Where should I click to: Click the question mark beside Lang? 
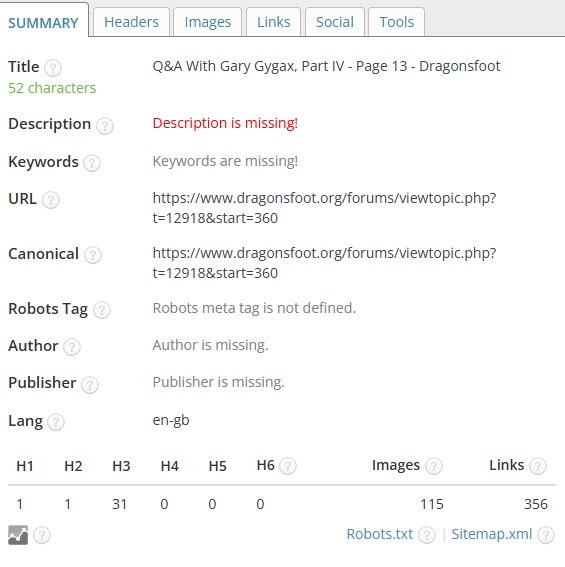coord(56,422)
